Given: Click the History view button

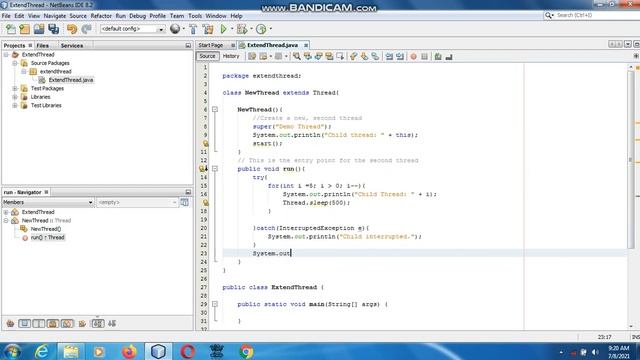Looking at the screenshot, I should [x=231, y=56].
